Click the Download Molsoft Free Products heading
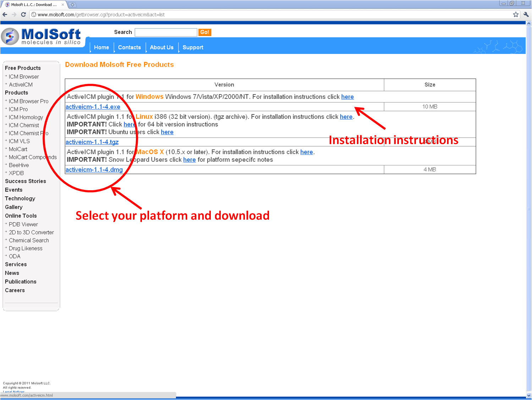532x400 pixels. [119, 65]
